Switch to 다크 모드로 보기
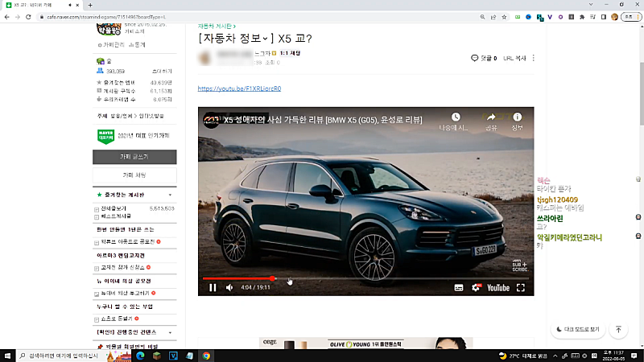The image size is (644, 362). click(578, 329)
